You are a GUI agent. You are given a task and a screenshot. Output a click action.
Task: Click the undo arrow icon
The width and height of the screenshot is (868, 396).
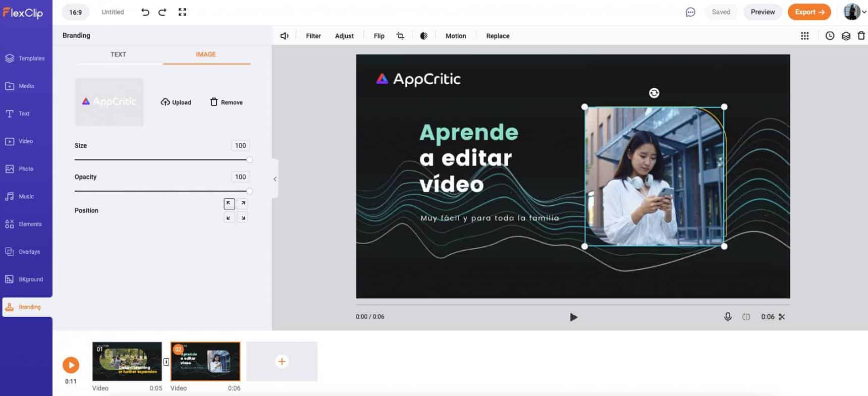145,12
